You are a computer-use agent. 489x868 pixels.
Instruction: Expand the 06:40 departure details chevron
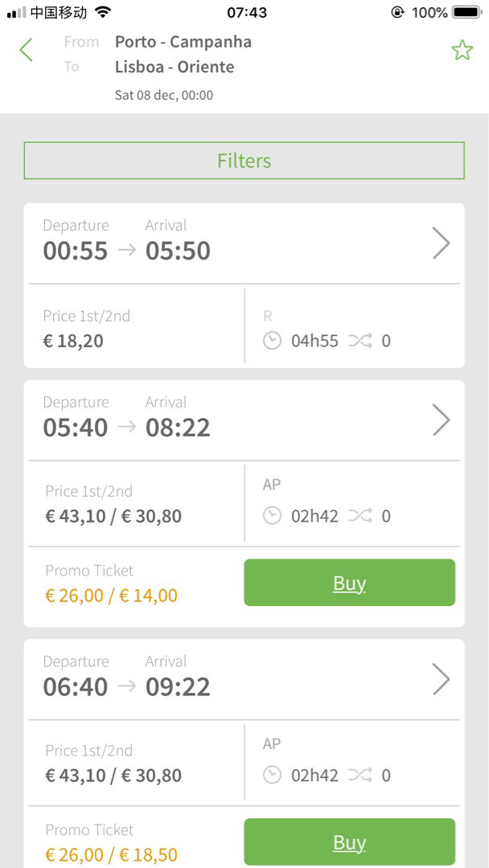tap(441, 679)
